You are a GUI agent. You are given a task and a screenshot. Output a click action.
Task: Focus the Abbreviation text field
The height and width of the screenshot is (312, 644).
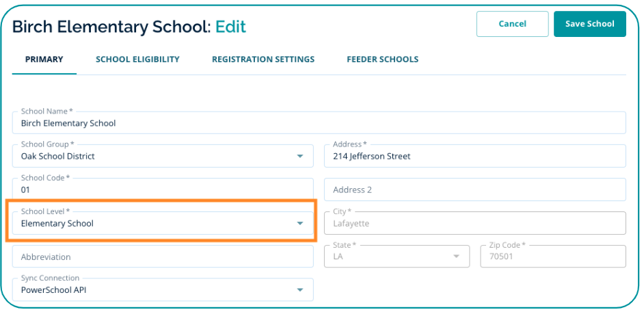pos(163,257)
